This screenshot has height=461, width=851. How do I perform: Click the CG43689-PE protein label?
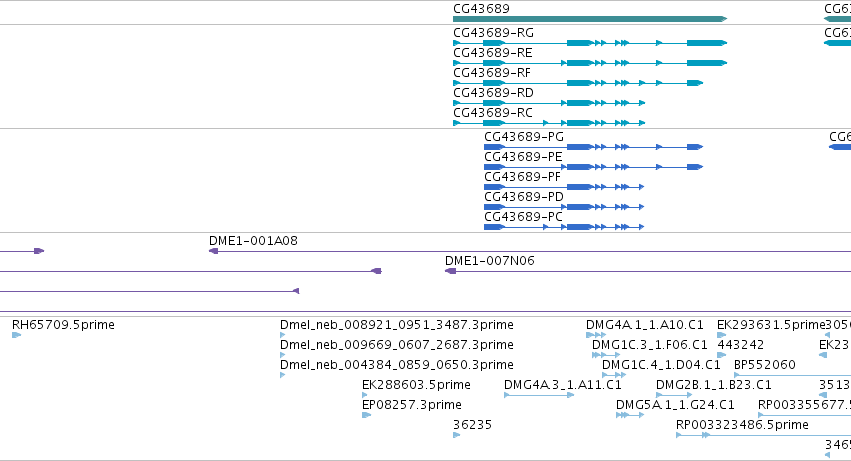click(523, 157)
